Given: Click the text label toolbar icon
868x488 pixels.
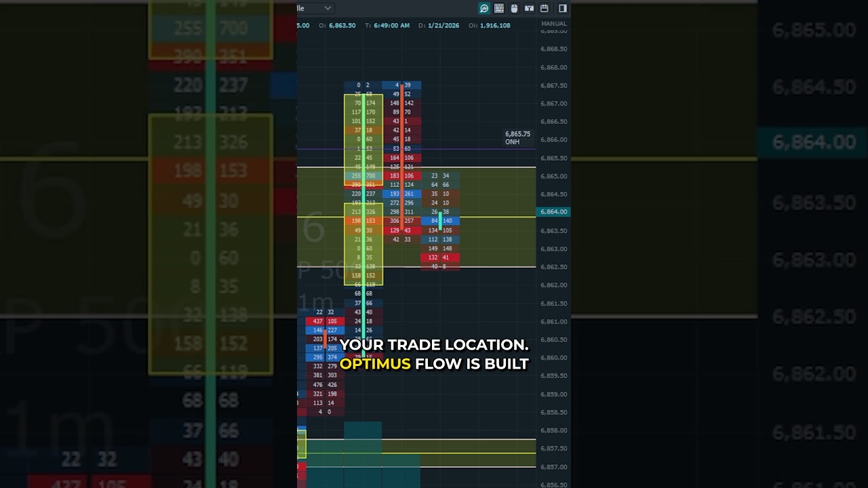Looking at the screenshot, I should [529, 8].
